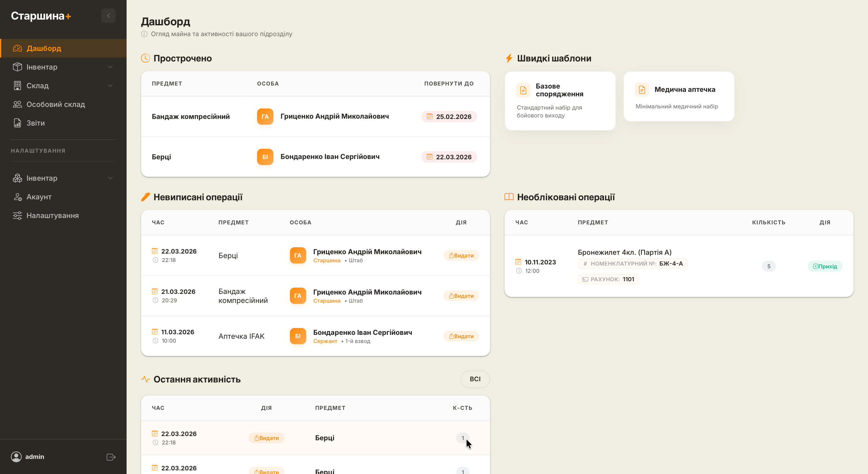The height and width of the screenshot is (474, 868).
Task: Click the info icon under Дашборд title
Action: [144, 34]
